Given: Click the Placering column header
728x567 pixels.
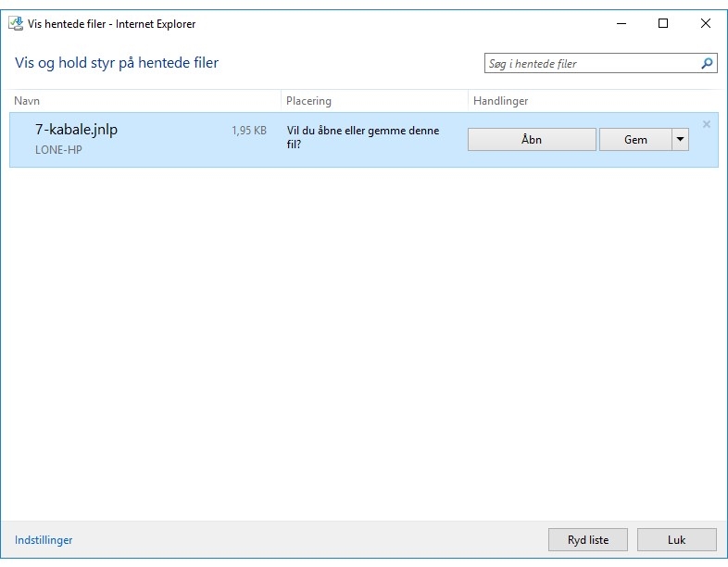Looking at the screenshot, I should [x=308, y=101].
